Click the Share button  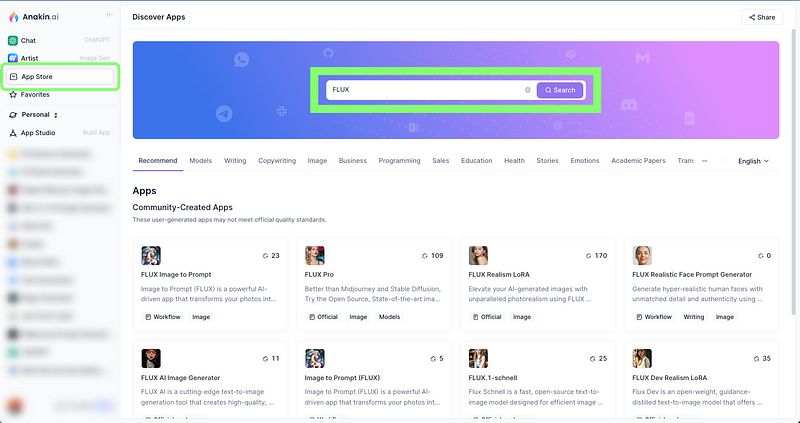click(x=762, y=17)
